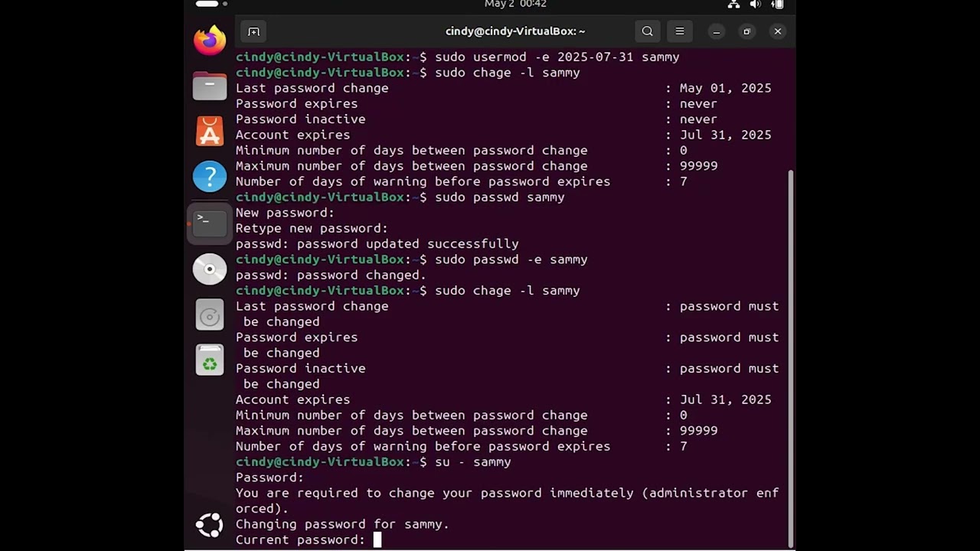The height and width of the screenshot is (551, 980).
Task: Click 'Changing password for sammy.' line
Action: point(342,524)
